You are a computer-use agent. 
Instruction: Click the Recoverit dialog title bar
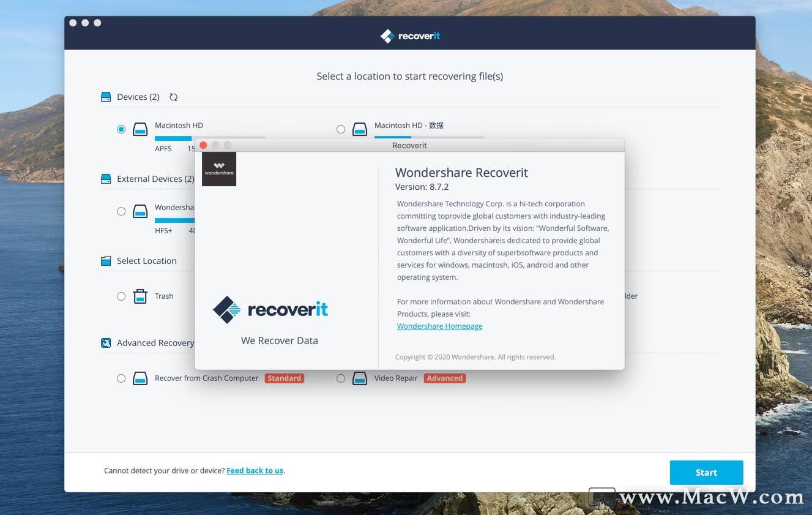pos(409,145)
